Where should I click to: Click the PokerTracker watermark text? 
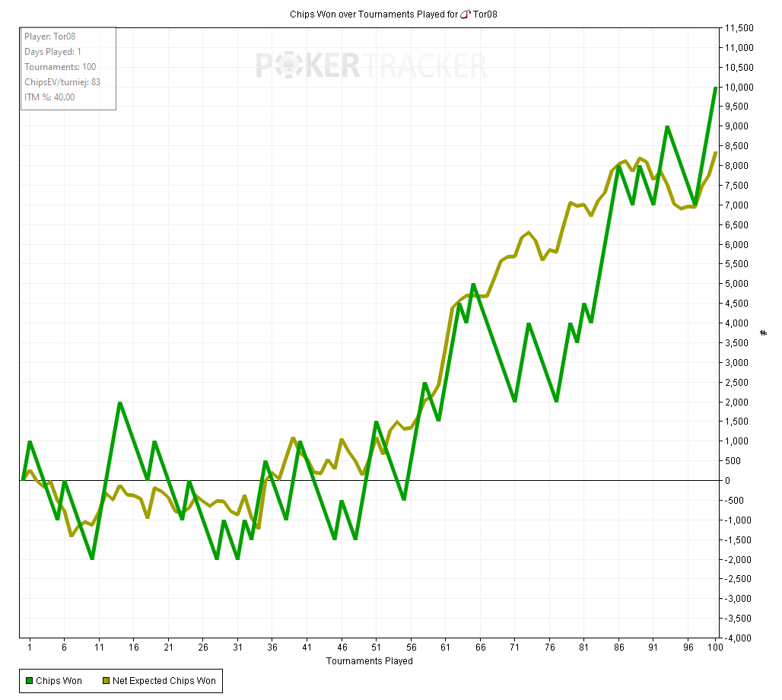click(x=370, y=66)
